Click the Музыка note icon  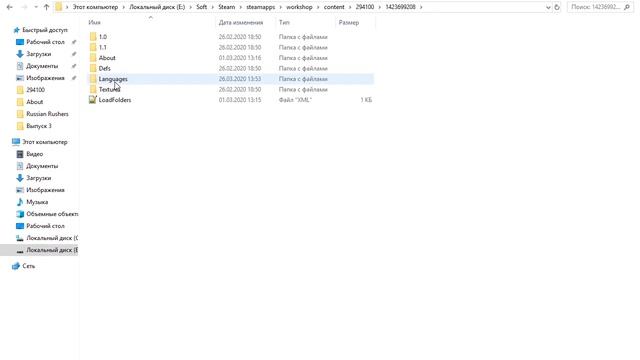(20, 202)
